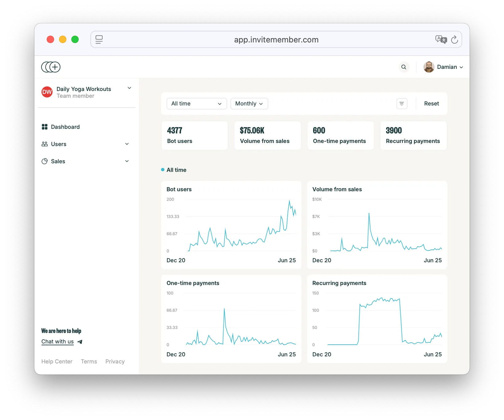Open the Help Center link
The width and height of the screenshot is (504, 420).
(x=57, y=362)
